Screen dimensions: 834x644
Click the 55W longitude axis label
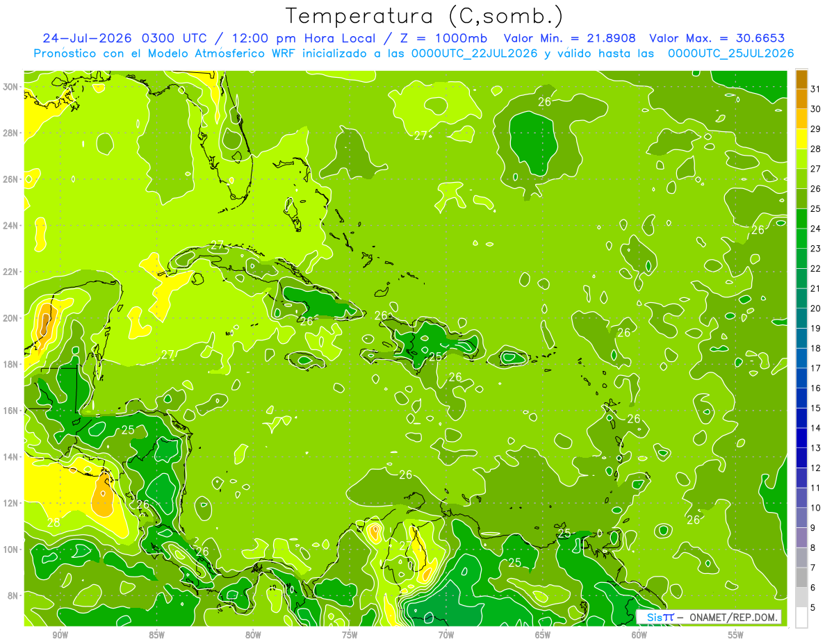point(735,636)
